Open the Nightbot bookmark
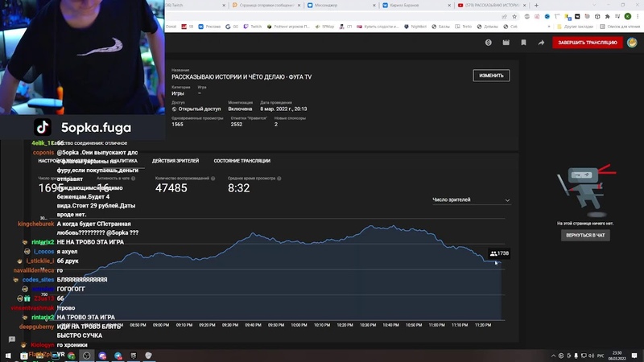 pos(415,27)
